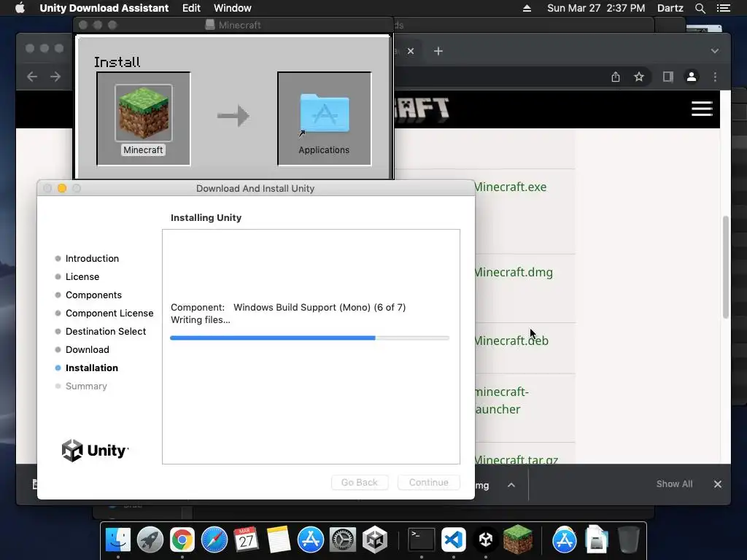Open Google Chrome in the Dock
Viewport: 747px width, 560px height.
pyautogui.click(x=182, y=540)
